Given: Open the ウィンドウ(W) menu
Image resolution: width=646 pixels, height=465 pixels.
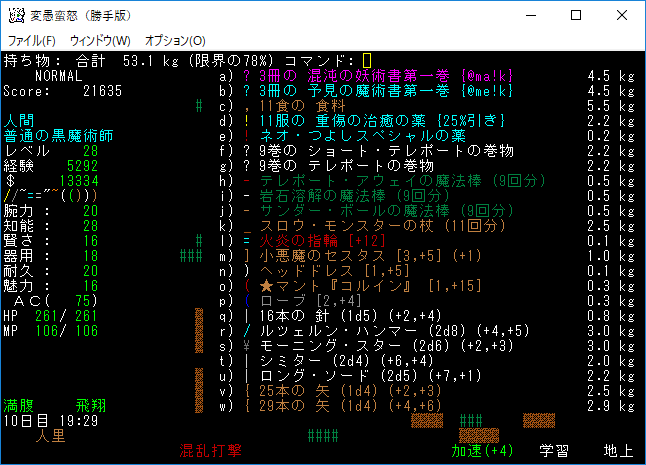Looking at the screenshot, I should click(x=100, y=41).
